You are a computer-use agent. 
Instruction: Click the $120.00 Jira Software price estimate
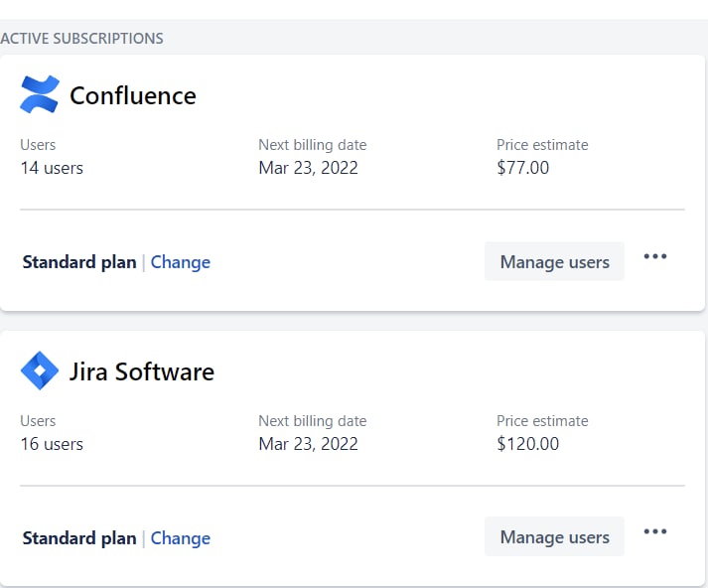[527, 444]
